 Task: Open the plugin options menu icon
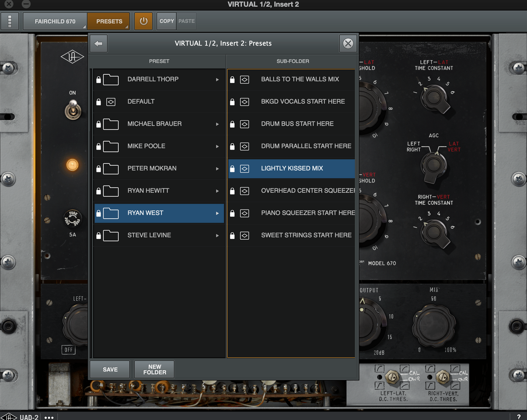[10, 21]
